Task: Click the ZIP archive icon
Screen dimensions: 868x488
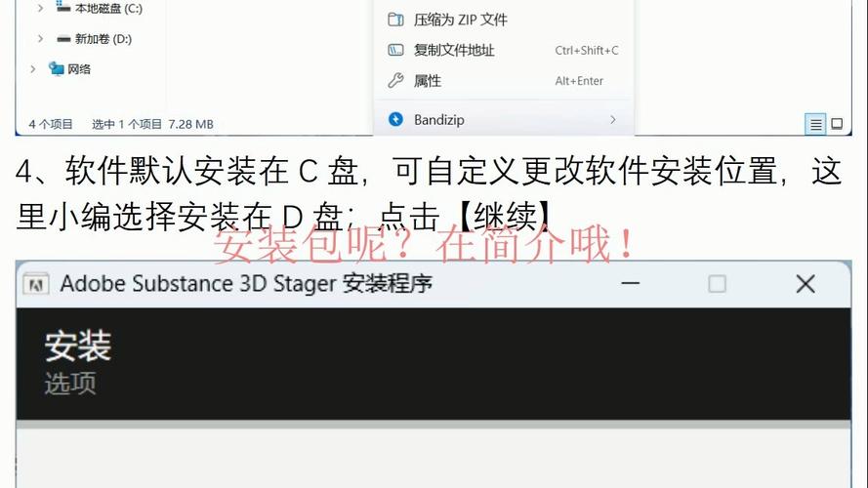Action: click(x=395, y=20)
